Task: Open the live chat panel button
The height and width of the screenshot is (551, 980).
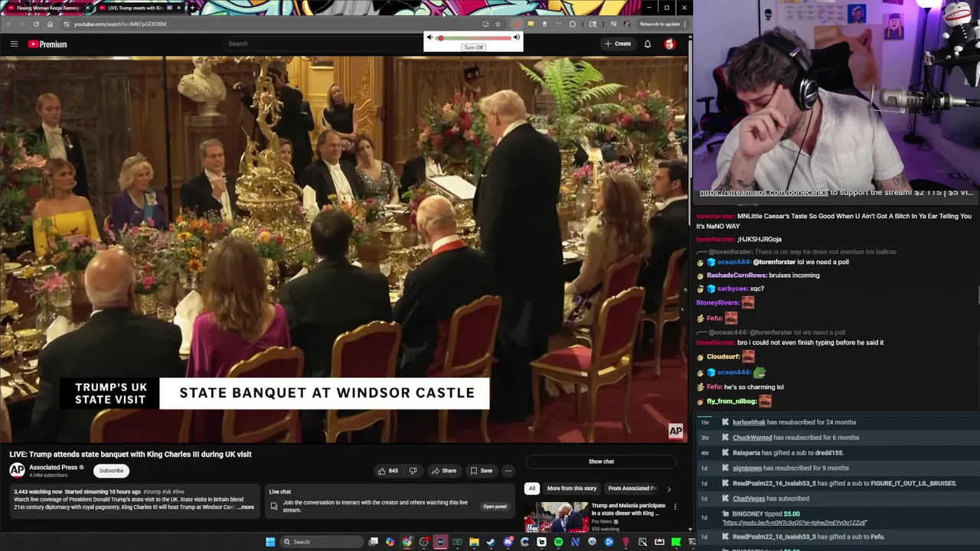Action: point(495,507)
